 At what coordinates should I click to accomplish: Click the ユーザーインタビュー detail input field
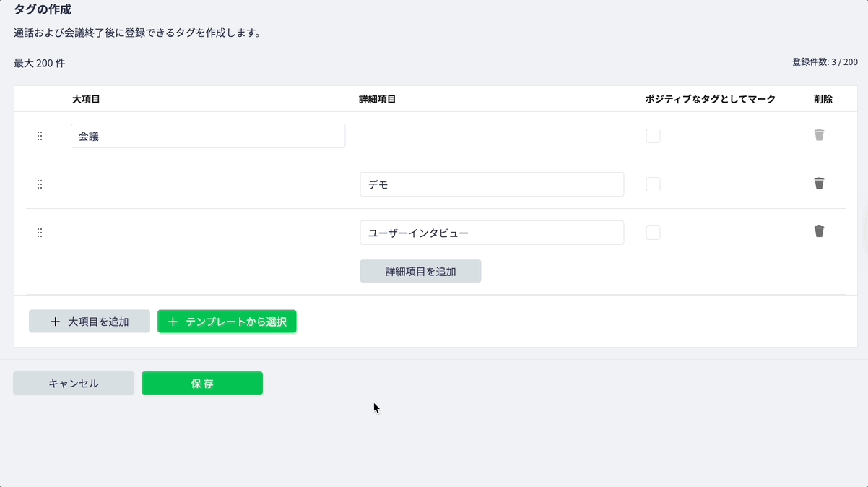coord(492,233)
